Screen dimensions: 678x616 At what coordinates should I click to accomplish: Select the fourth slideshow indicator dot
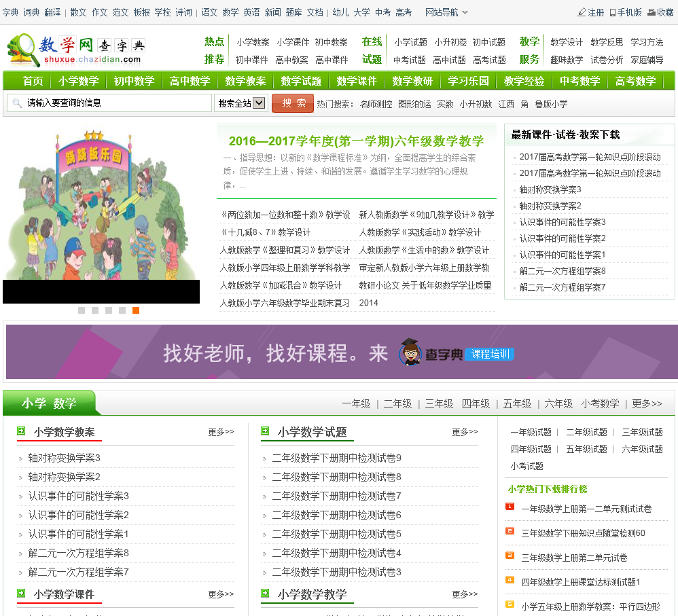122,310
